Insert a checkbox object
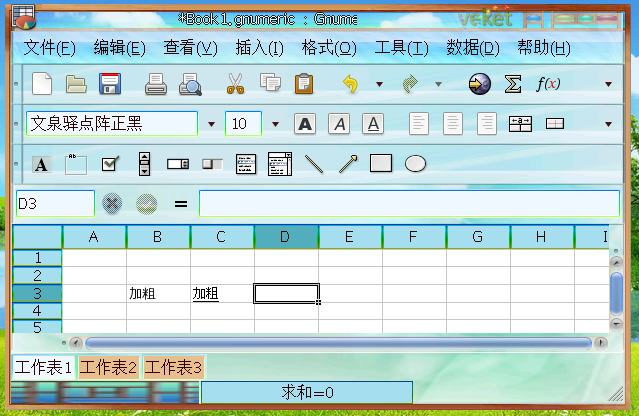 pos(110,164)
